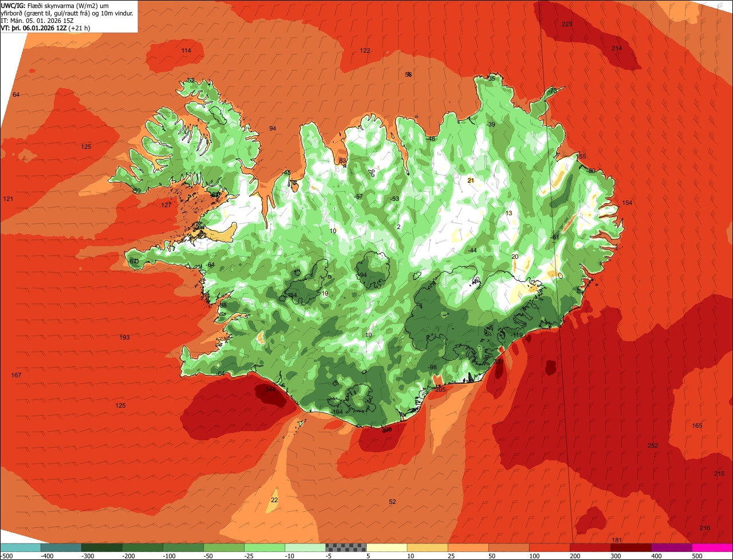733x560 pixels.
Task: Click the '-44' value in east Iceland
Action: (472, 250)
